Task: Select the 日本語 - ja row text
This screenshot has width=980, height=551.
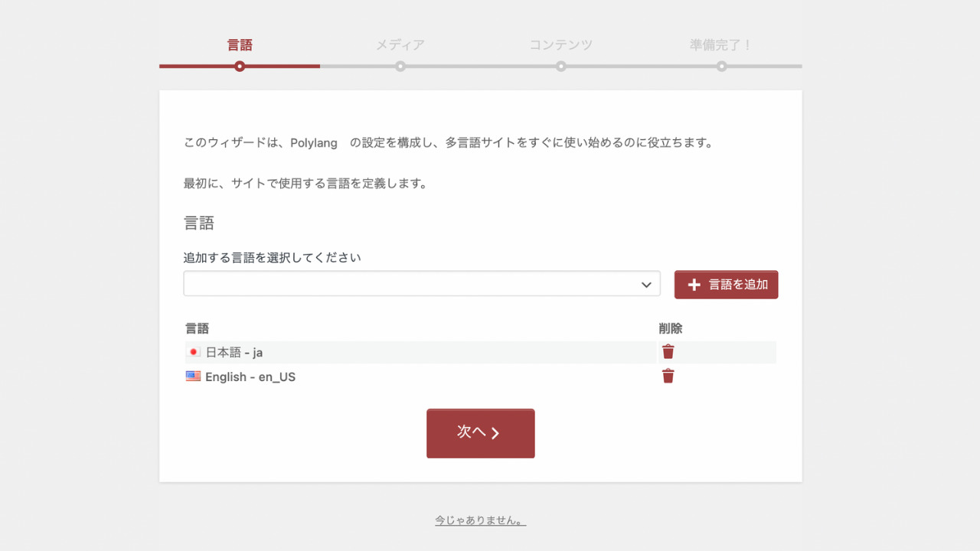Action: [x=234, y=353]
